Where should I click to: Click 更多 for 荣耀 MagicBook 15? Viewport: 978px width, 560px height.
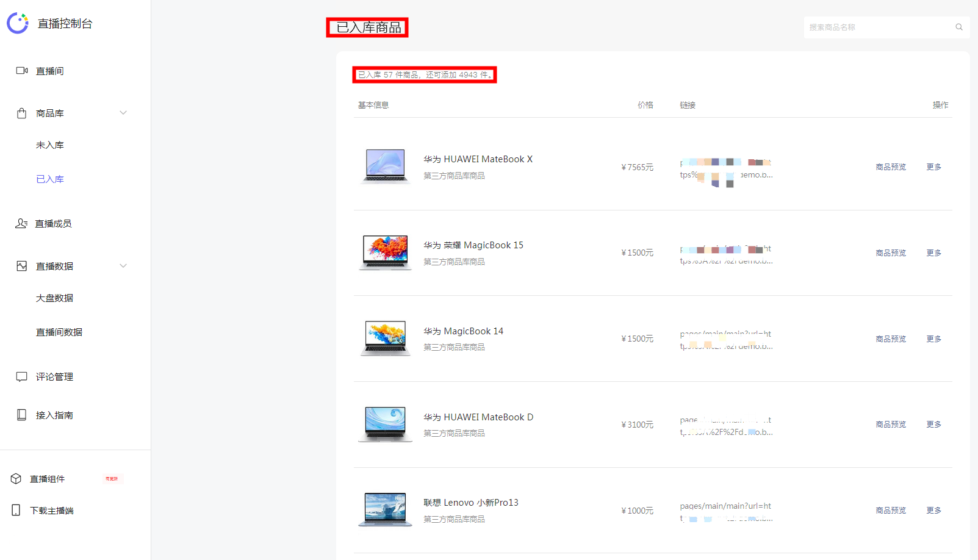pos(934,253)
